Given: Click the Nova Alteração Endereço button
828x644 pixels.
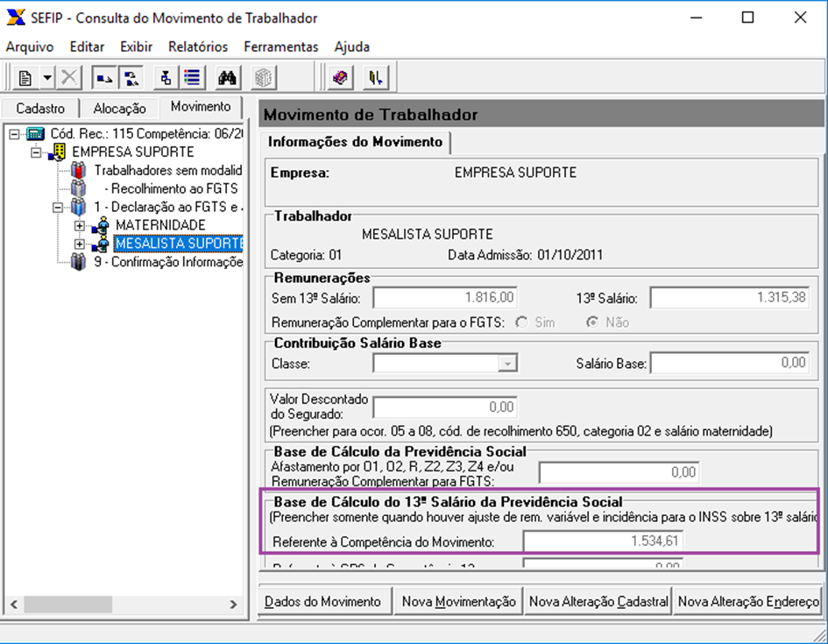Looking at the screenshot, I should pyautogui.click(x=748, y=602).
